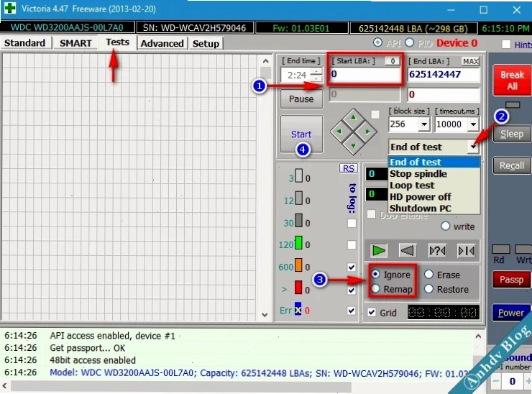Screen dimensions: 532x394
Task: Click the red block speed swatch
Action: pyautogui.click(x=298, y=288)
